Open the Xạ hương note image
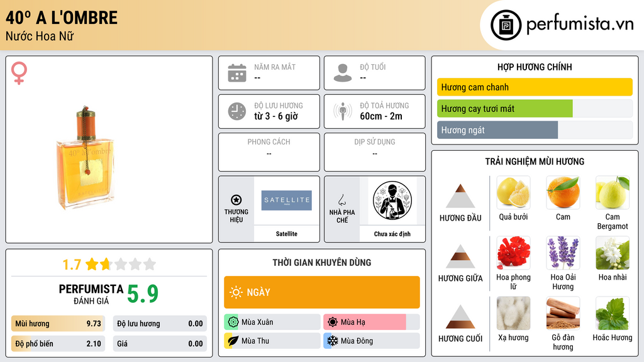Image resolution: width=644 pixels, height=362 pixels. coord(513,313)
